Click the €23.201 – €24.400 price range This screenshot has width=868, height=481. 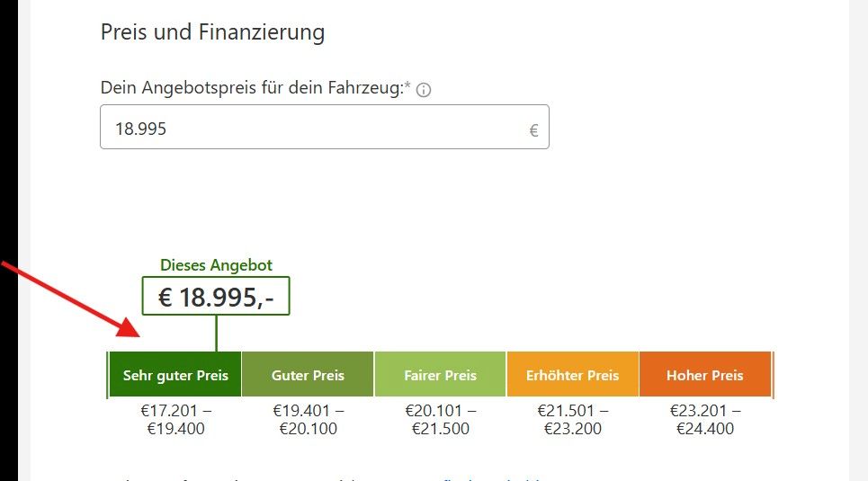705,420
